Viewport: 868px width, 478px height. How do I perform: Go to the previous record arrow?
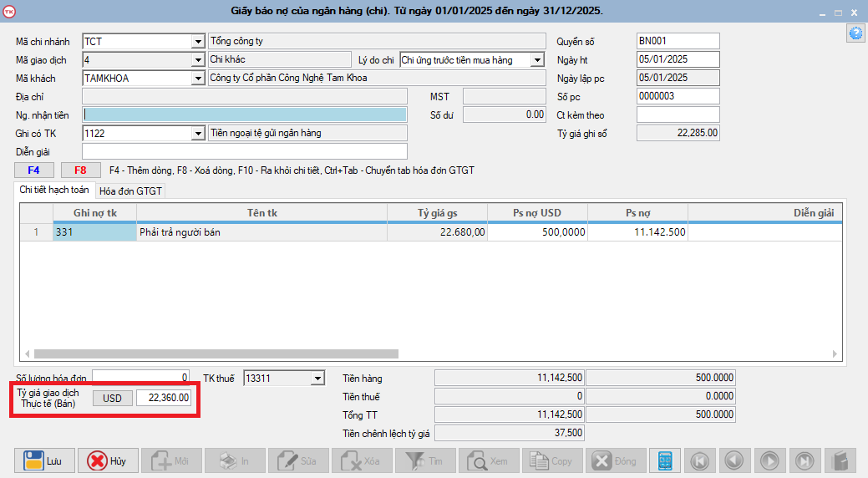(x=734, y=460)
